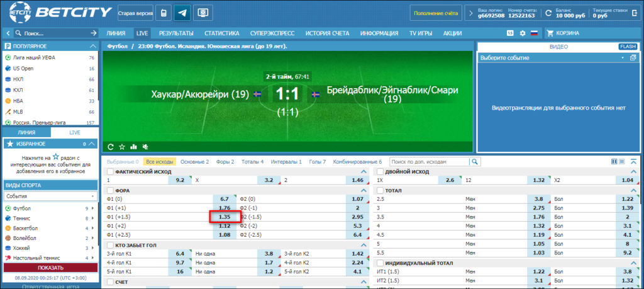The height and width of the screenshot is (289, 644).
Task: Add match to favorites star icon
Action: (121, 146)
